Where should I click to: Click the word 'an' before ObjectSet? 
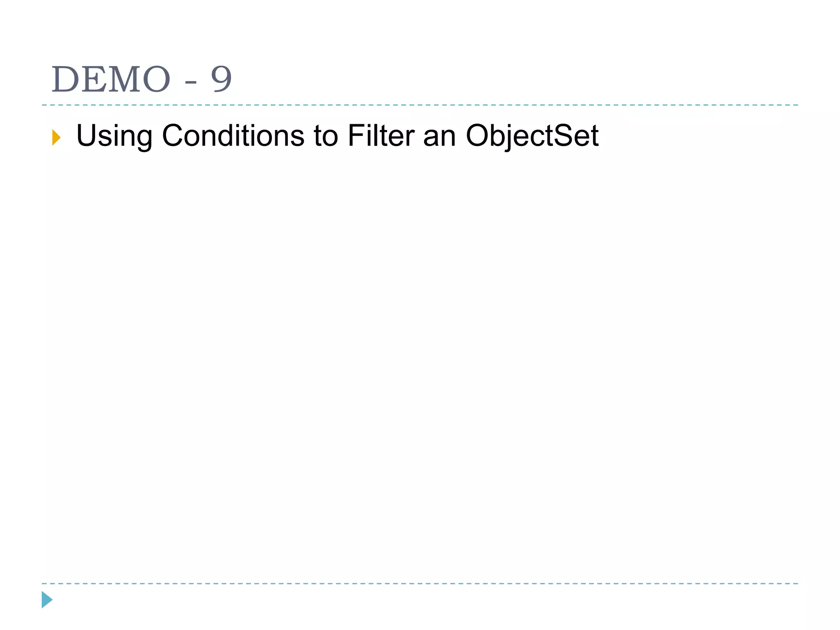point(440,139)
